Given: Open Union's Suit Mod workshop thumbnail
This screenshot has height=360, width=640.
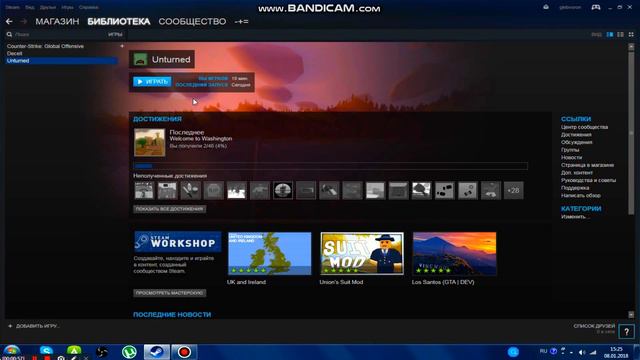Looking at the screenshot, I should [362, 253].
